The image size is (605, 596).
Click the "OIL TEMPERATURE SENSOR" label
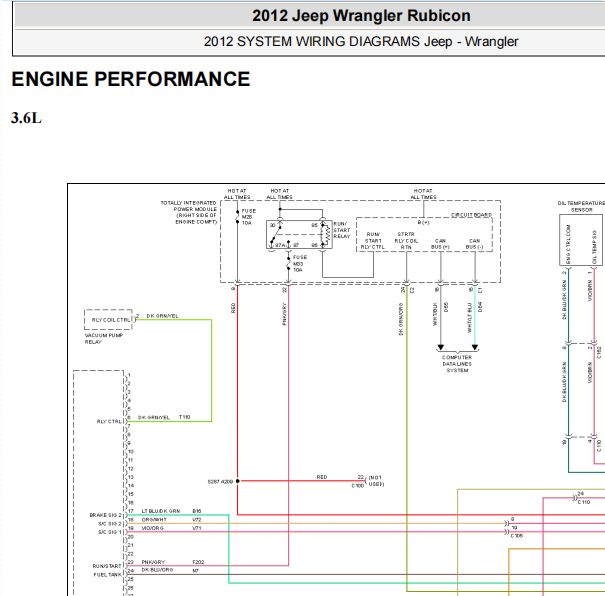tap(581, 206)
